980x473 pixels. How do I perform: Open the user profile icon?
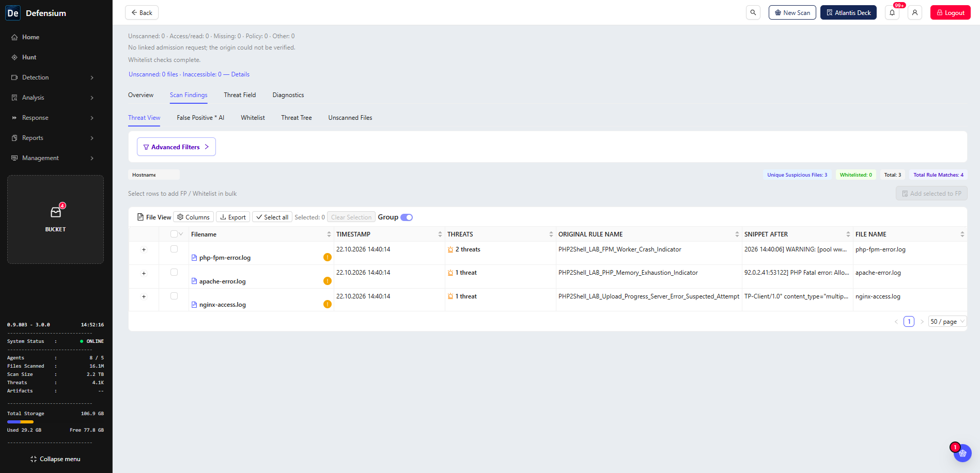pos(915,12)
